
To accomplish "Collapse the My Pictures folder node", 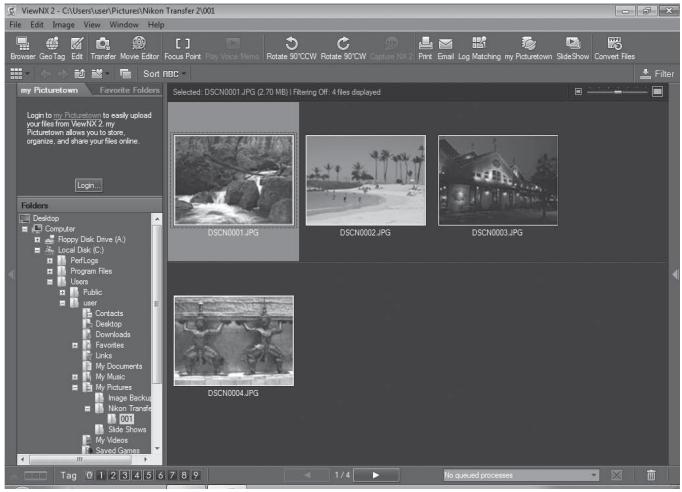I will click(x=75, y=387).
